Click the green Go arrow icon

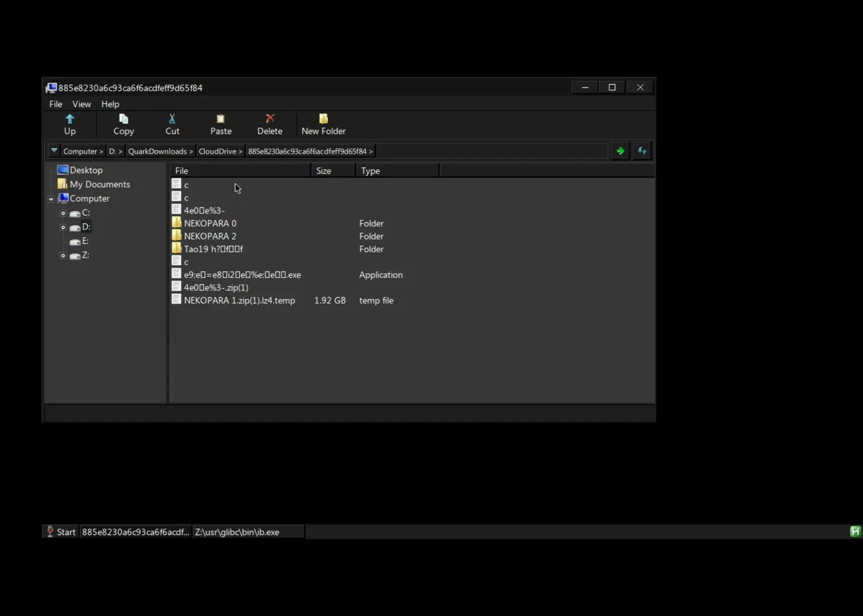coord(620,151)
